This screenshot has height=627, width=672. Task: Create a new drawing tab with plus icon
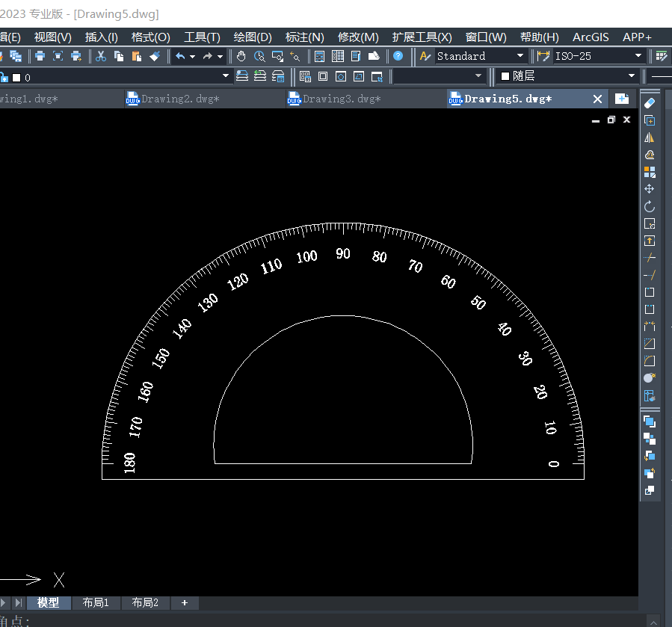point(621,99)
